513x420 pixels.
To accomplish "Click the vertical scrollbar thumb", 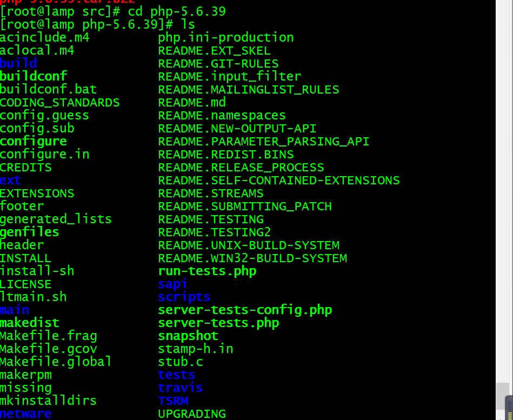I will tap(503, 396).
